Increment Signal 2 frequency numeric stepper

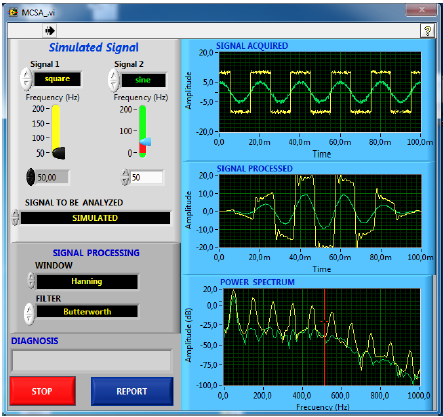(125, 173)
